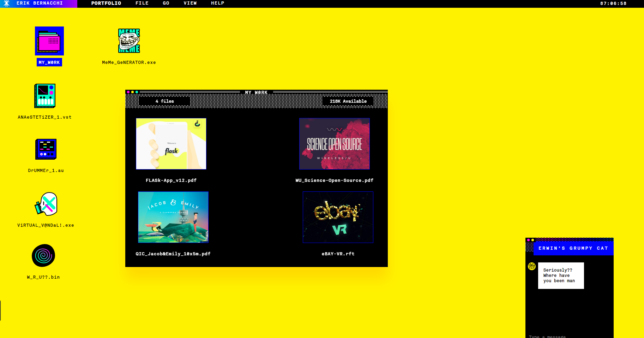
Task: Click the '218K Available' status label
Action: click(348, 101)
